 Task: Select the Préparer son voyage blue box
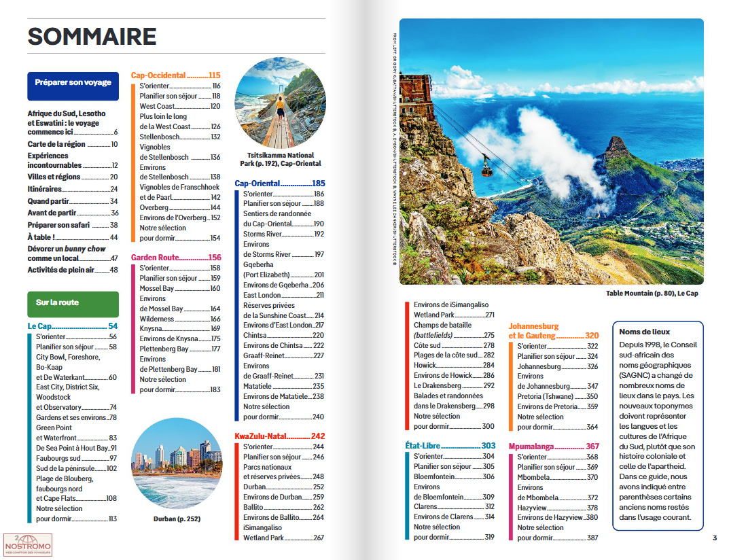tap(73, 86)
